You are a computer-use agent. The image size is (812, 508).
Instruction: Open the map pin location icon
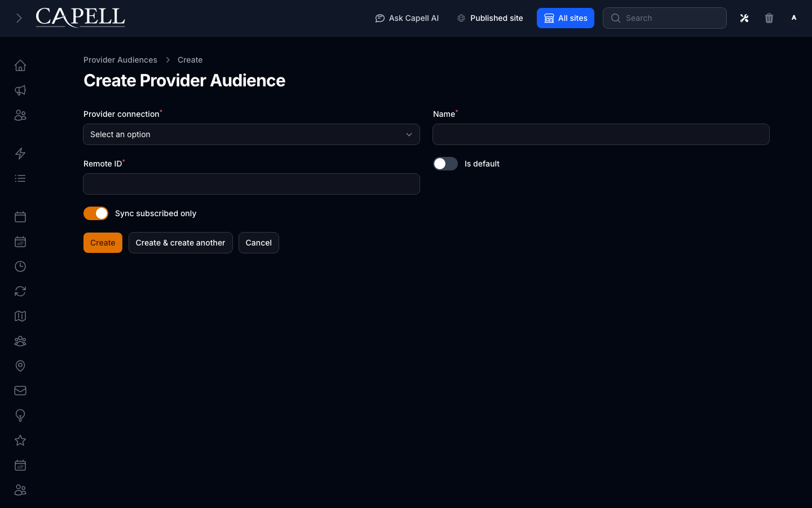point(20,366)
